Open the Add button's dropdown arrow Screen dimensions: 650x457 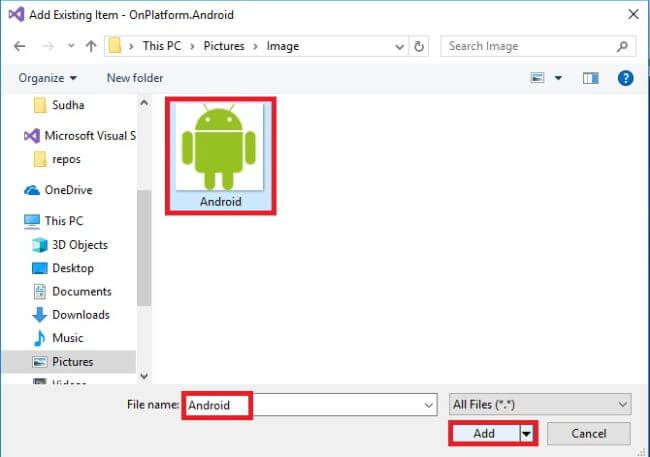pos(526,434)
